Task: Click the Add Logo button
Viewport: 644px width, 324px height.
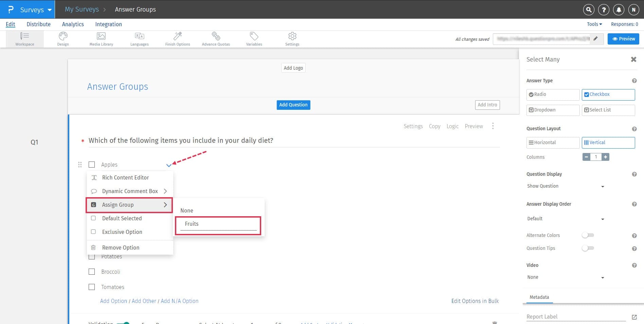Action: pos(293,68)
